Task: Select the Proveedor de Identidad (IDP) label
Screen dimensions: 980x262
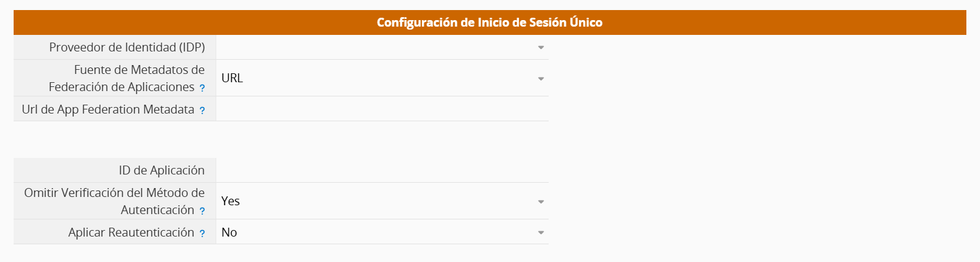Action: [127, 47]
